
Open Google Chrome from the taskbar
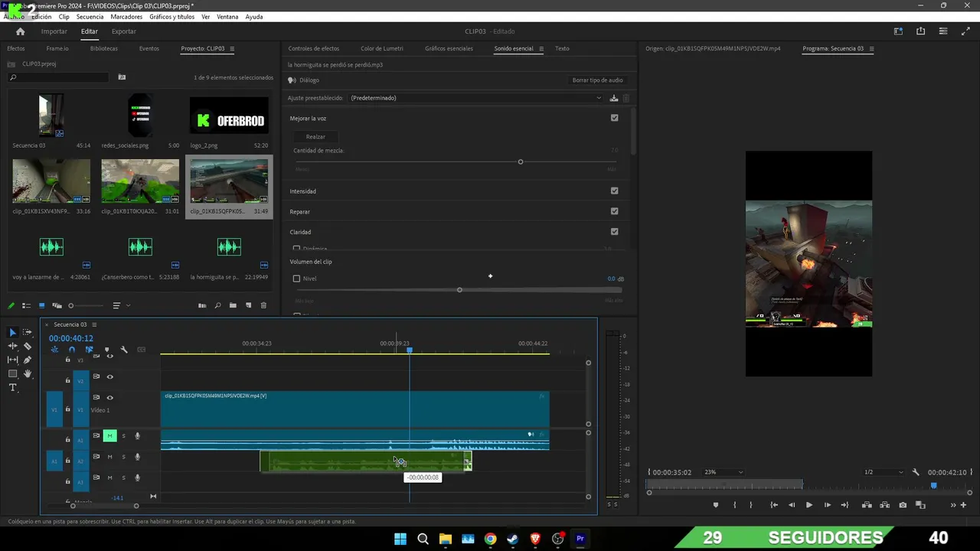[490, 539]
